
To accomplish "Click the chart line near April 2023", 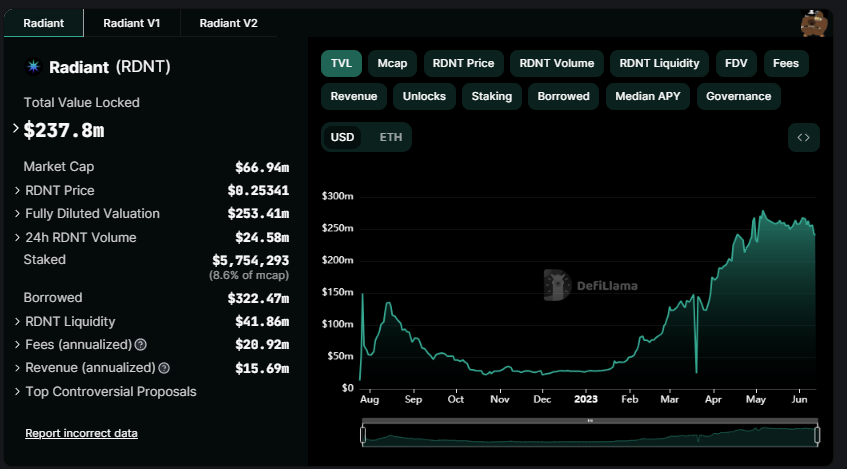I will point(712,290).
